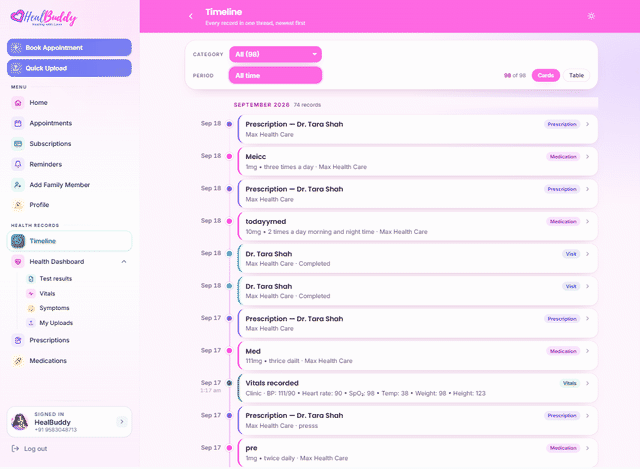Switch to Table view

(x=576, y=76)
